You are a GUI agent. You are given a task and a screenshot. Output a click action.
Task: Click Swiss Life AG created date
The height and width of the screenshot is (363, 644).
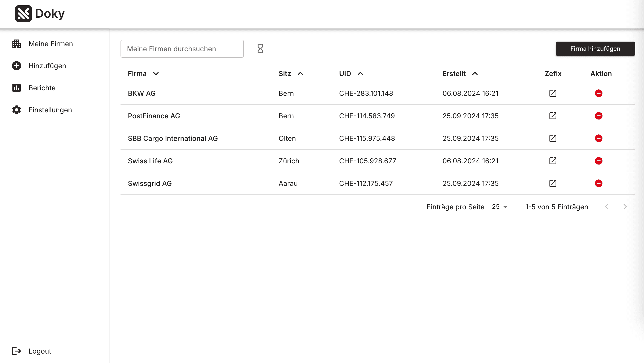[x=471, y=161]
